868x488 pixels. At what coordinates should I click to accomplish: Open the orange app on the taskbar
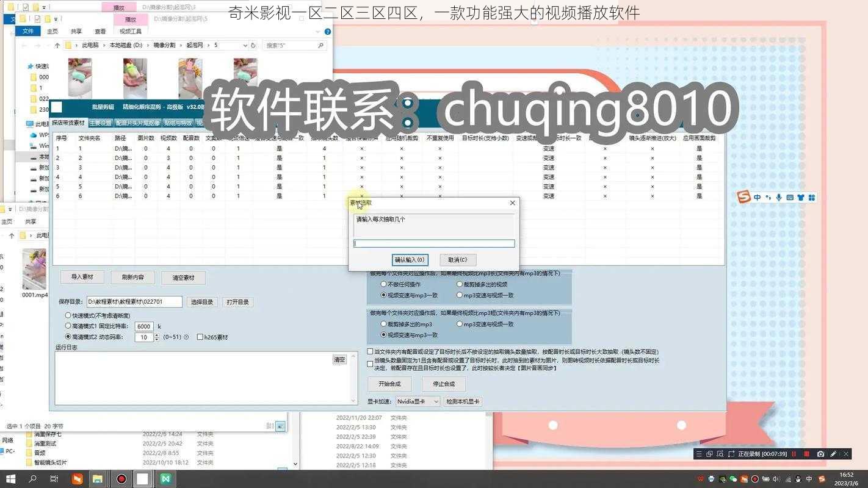(x=77, y=479)
